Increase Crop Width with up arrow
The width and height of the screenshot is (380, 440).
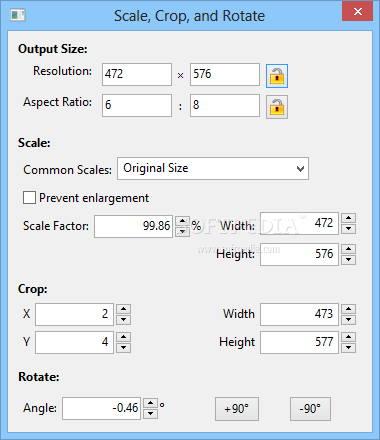click(348, 309)
